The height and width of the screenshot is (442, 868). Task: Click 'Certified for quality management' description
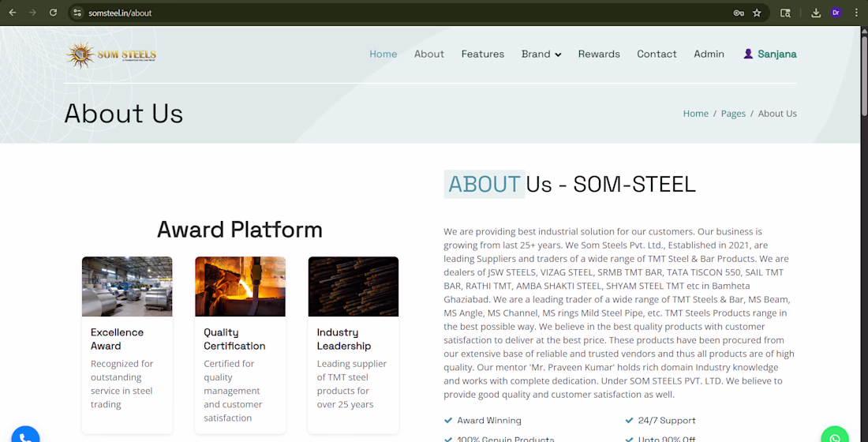point(233,391)
